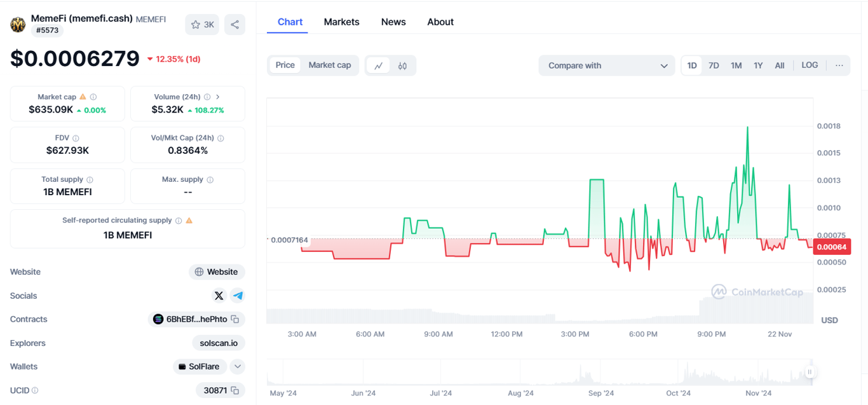Open the About tab
The image size is (868, 405).
tap(440, 22)
